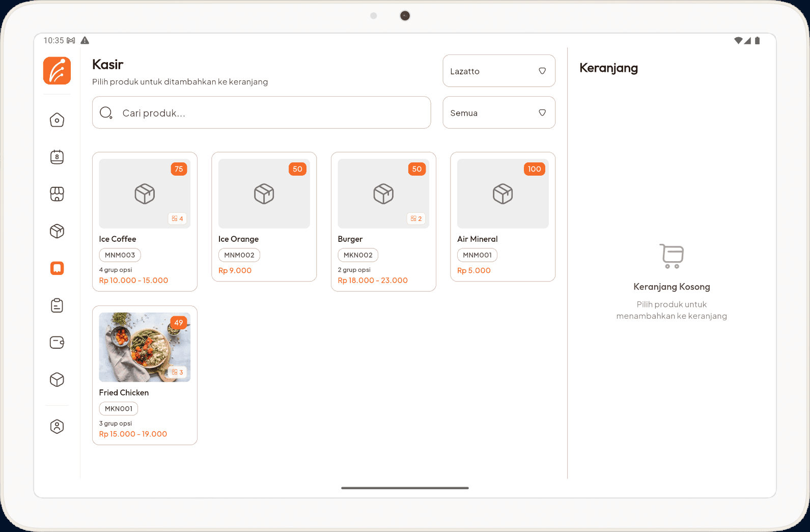This screenshot has width=810, height=532.
Task: Click the status bar clock 10:35
Action: pyautogui.click(x=53, y=40)
